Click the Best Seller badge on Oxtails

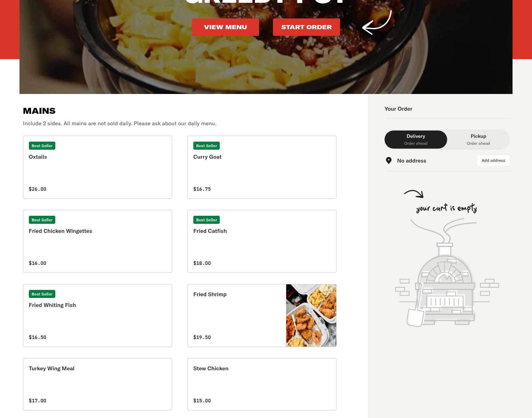[x=42, y=146]
